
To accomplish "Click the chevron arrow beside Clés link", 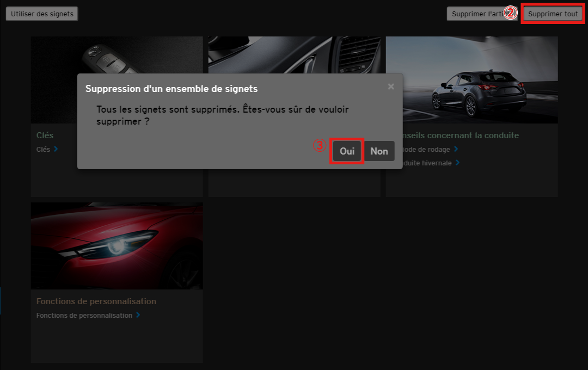I will click(x=56, y=149).
